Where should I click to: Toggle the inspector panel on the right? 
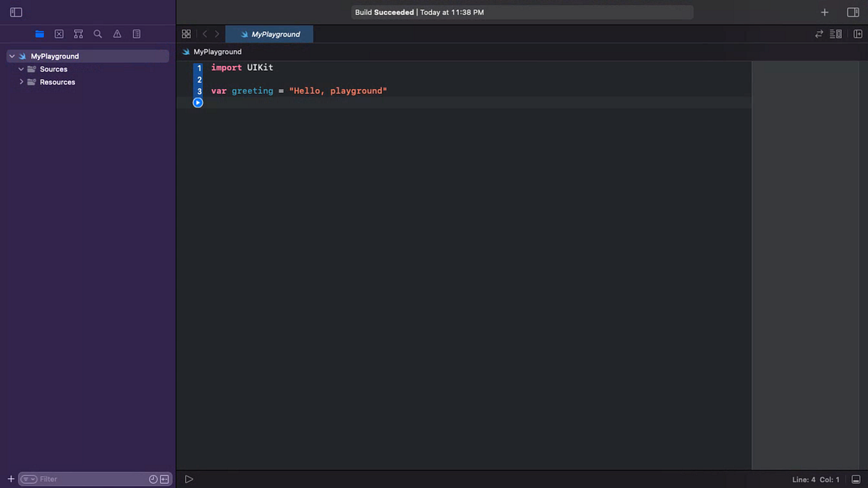pos(853,12)
